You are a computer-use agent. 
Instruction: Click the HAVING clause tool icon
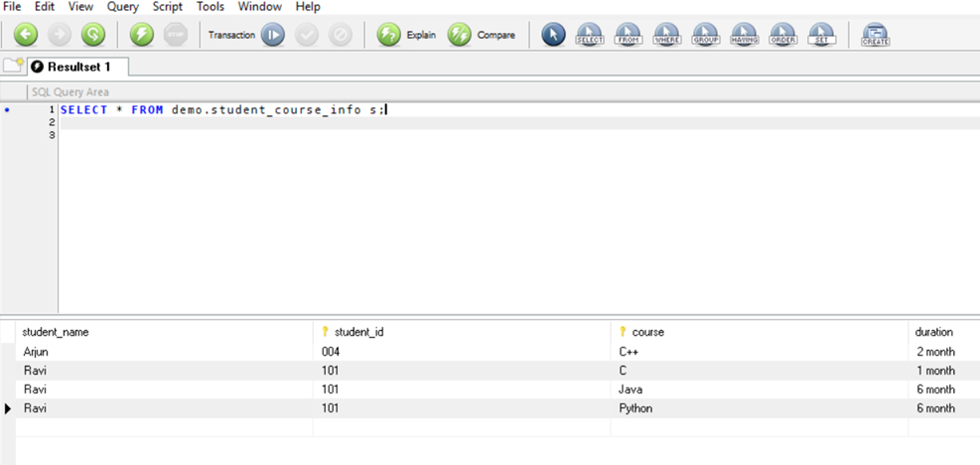744,35
